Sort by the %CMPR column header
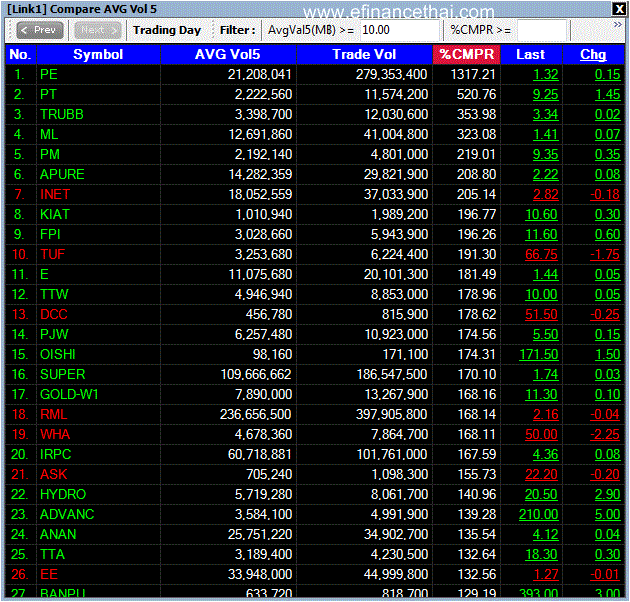Screen dimensions: 630x602 (466, 54)
